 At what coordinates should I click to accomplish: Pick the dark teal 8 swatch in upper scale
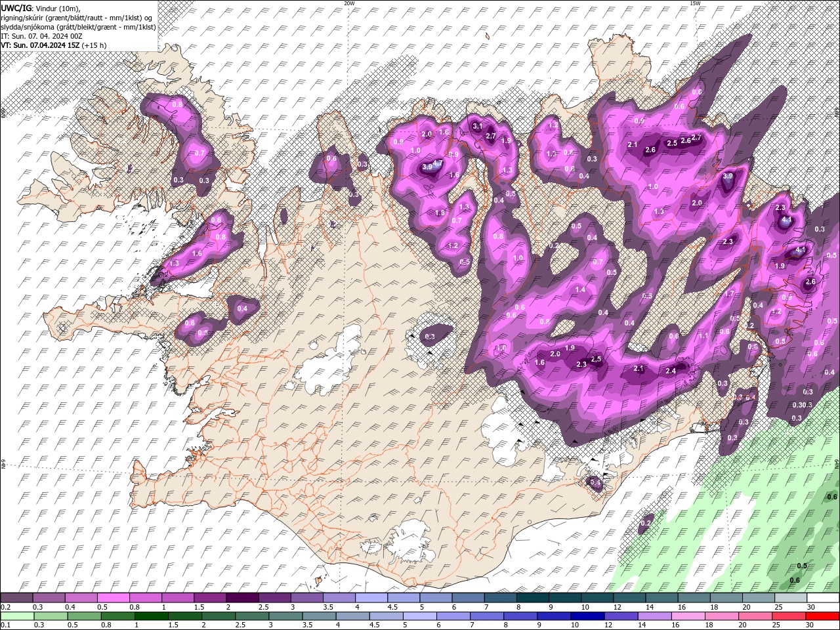click(x=532, y=598)
